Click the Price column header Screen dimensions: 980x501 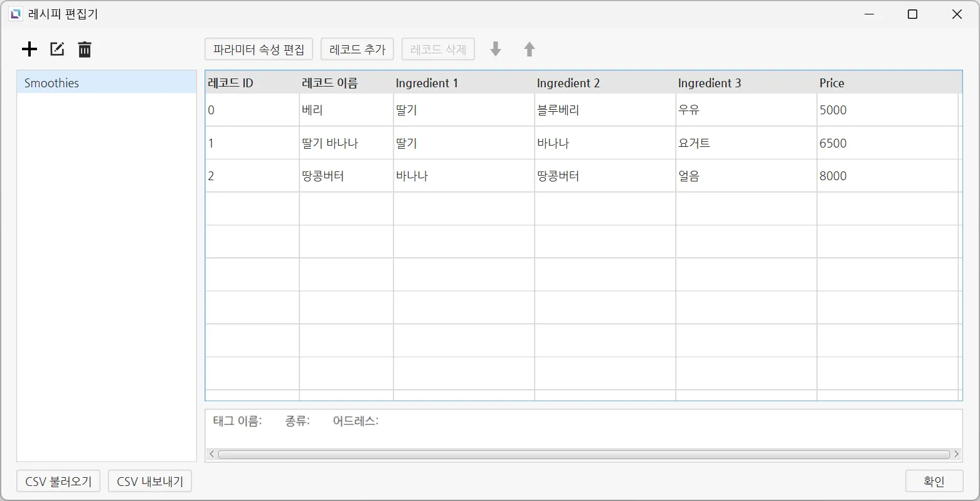point(888,83)
